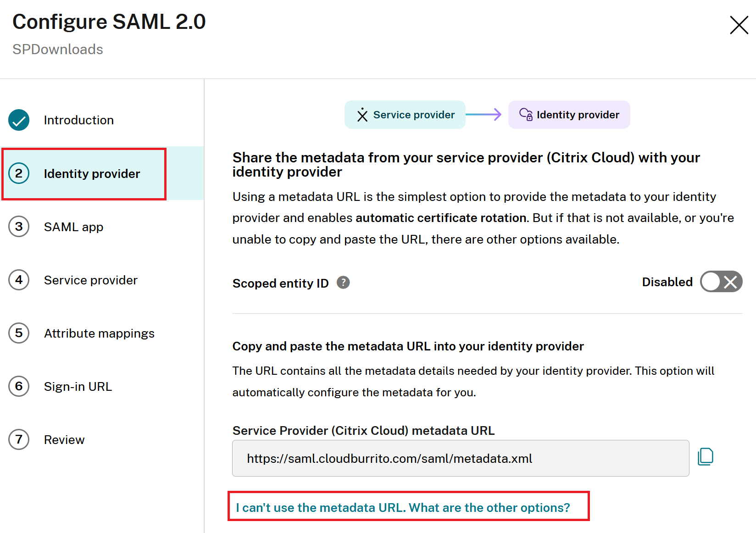
Task: Click the Citrix Service provider badge icon
Action: tap(362, 115)
